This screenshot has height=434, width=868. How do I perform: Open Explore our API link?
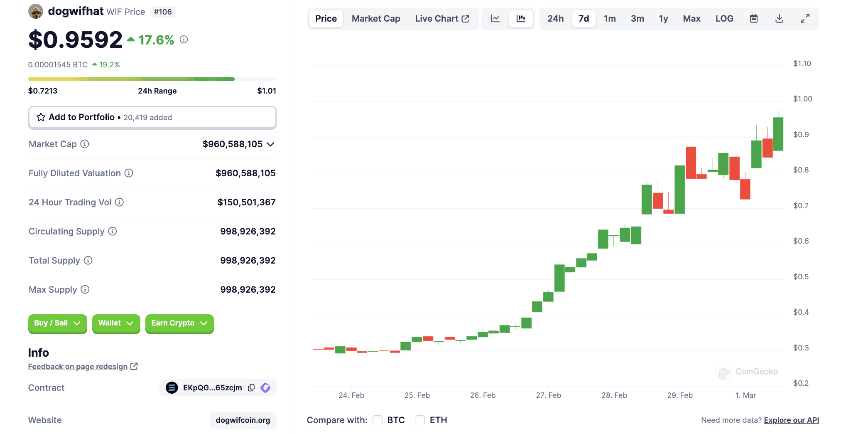(x=791, y=420)
